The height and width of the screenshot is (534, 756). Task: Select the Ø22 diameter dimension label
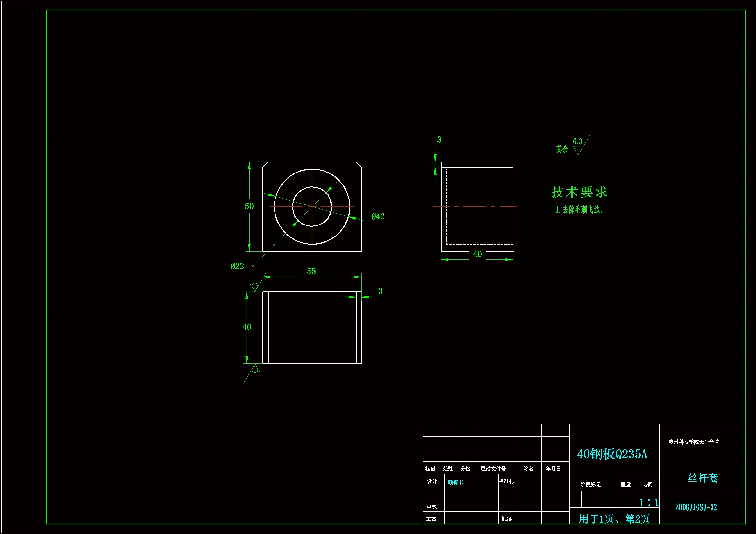point(237,266)
